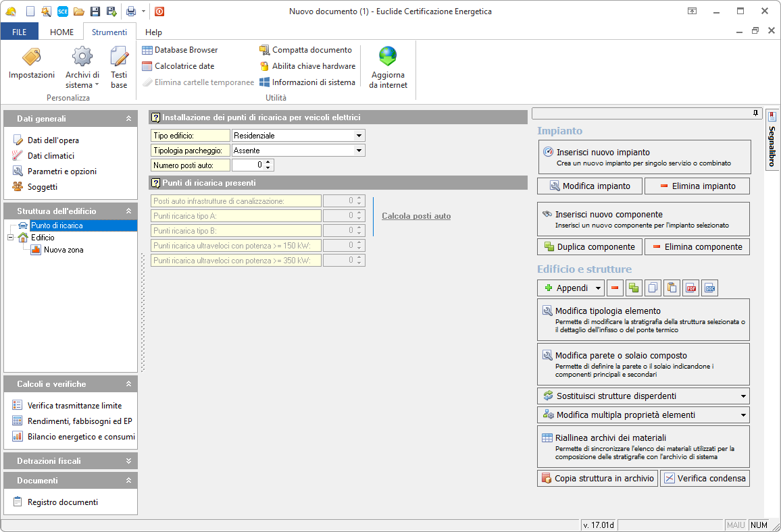Viewport: 781px width, 532px height.
Task: Export structure to PDF icon
Action: [690, 288]
